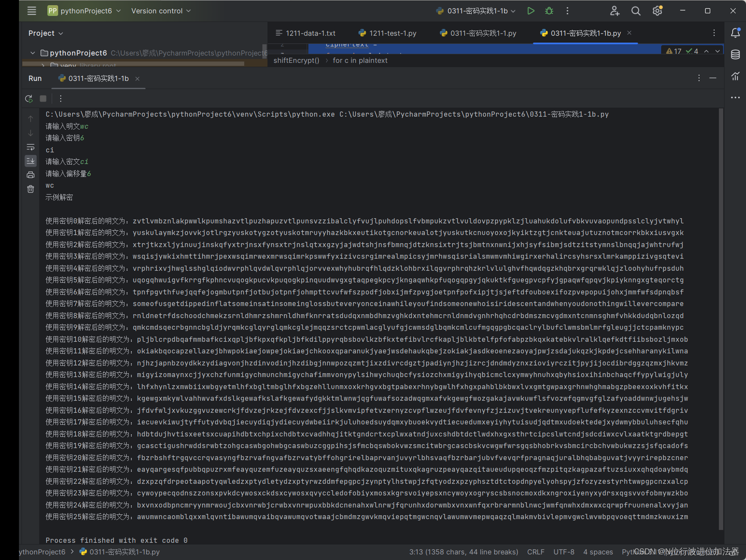This screenshot has height=560, width=746.
Task: Show more tool windows on the right sidebar
Action: [735, 98]
